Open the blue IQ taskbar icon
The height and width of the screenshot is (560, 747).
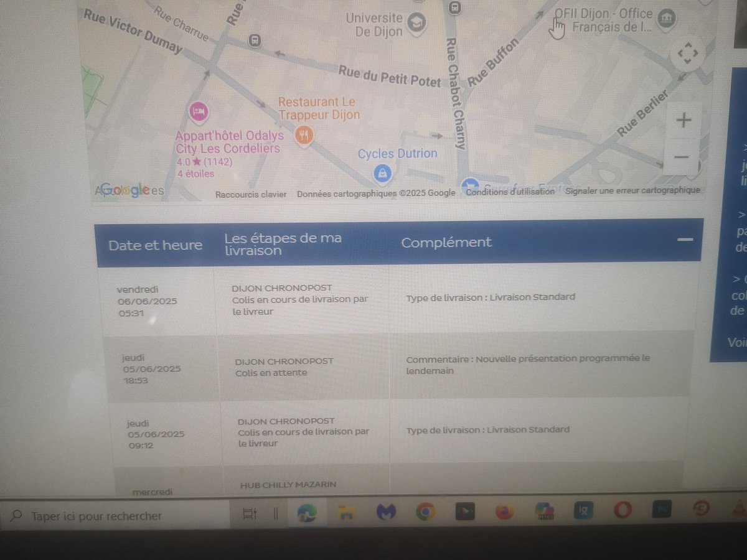[585, 511]
